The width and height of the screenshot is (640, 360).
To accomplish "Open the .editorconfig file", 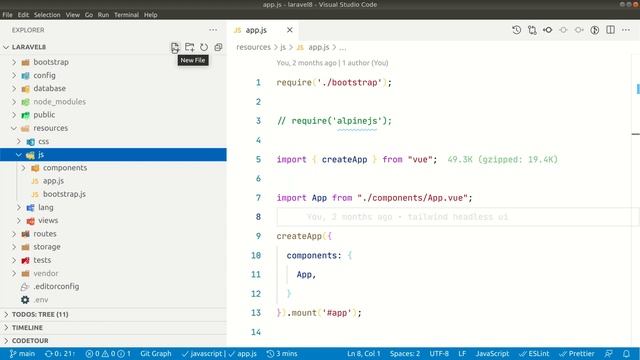I will [113, 287].
